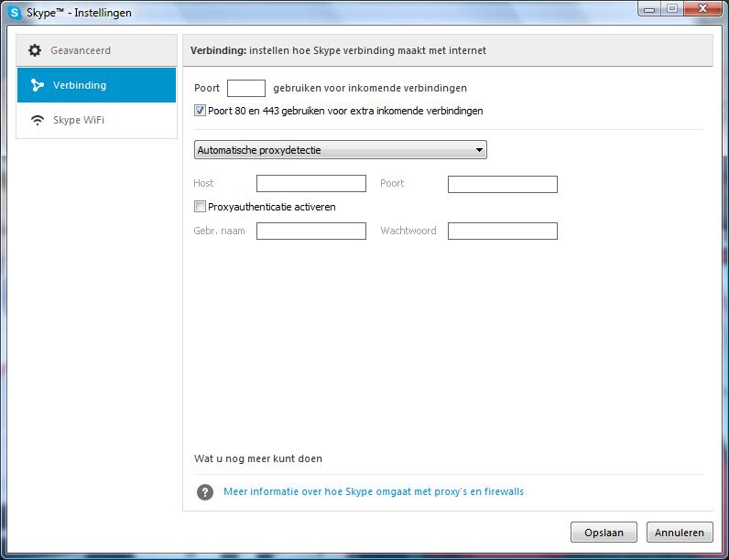Click the Verbinding connection icon
729x560 pixels.
38,85
